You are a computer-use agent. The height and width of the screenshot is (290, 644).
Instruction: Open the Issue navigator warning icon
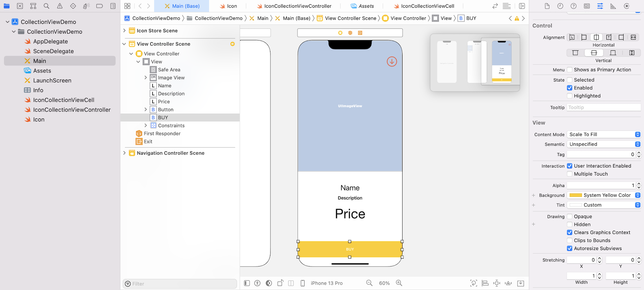pyautogui.click(x=60, y=6)
